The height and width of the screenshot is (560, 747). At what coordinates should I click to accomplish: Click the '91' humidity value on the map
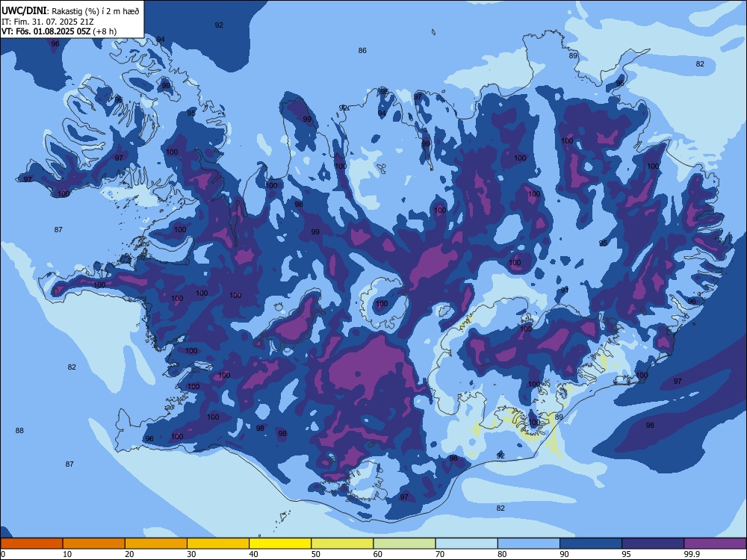[x=565, y=290]
